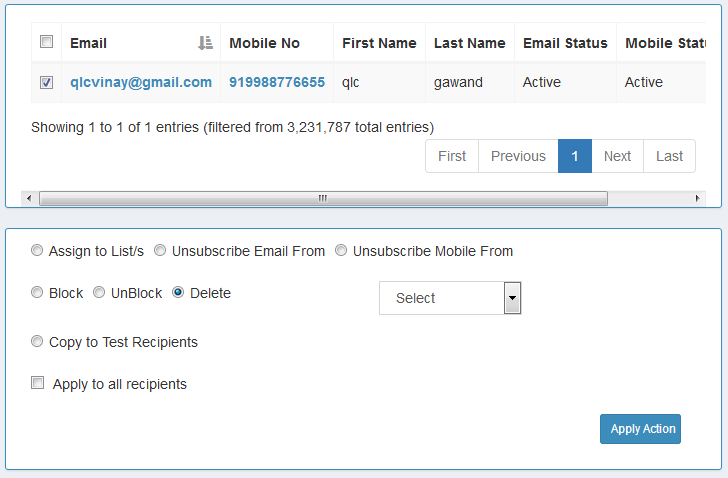Viewport: 728px width, 478px height.
Task: Click the Email column sort icon
Action: pyautogui.click(x=205, y=43)
